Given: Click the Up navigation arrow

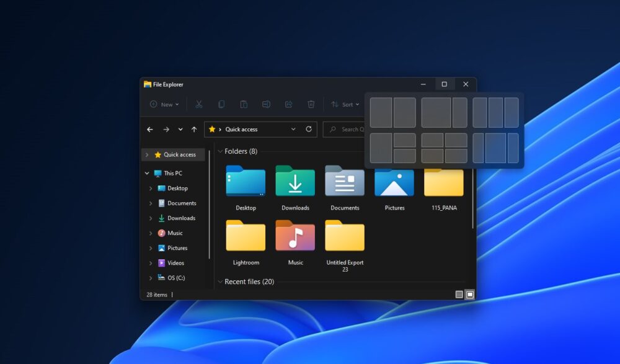Looking at the screenshot, I should [194, 129].
